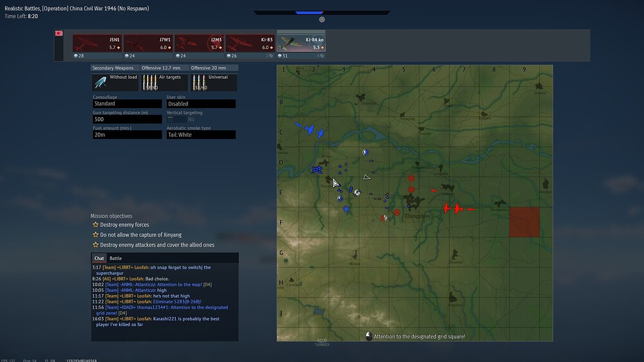
Task: Click the capture point A marker on map
Action: 357,193
